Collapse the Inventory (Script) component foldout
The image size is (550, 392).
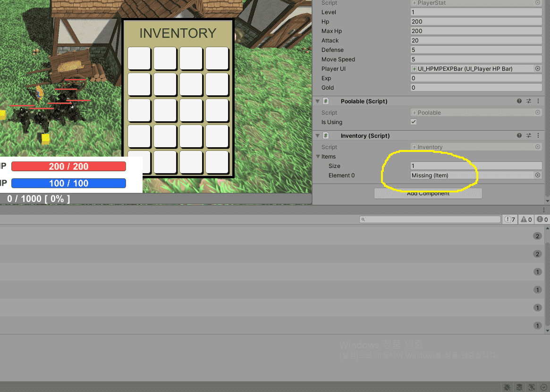click(x=317, y=135)
